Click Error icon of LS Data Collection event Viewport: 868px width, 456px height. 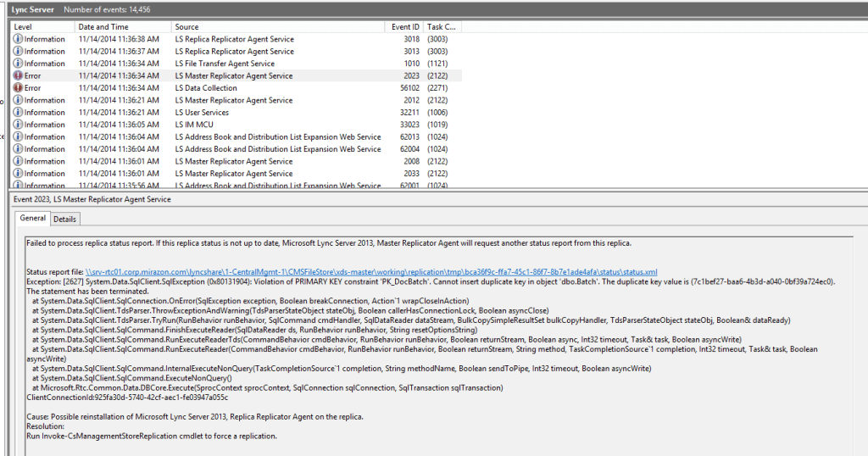coord(18,88)
